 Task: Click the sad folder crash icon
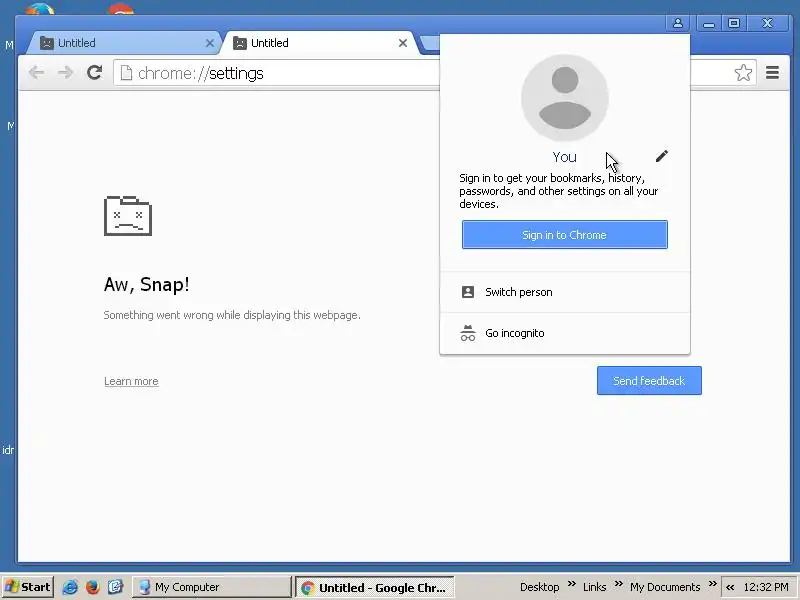pos(128,216)
